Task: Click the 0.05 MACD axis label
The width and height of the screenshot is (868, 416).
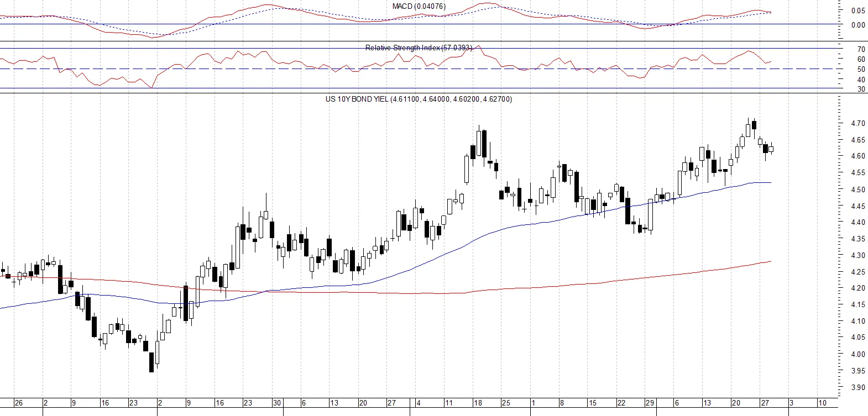Action: pos(858,10)
